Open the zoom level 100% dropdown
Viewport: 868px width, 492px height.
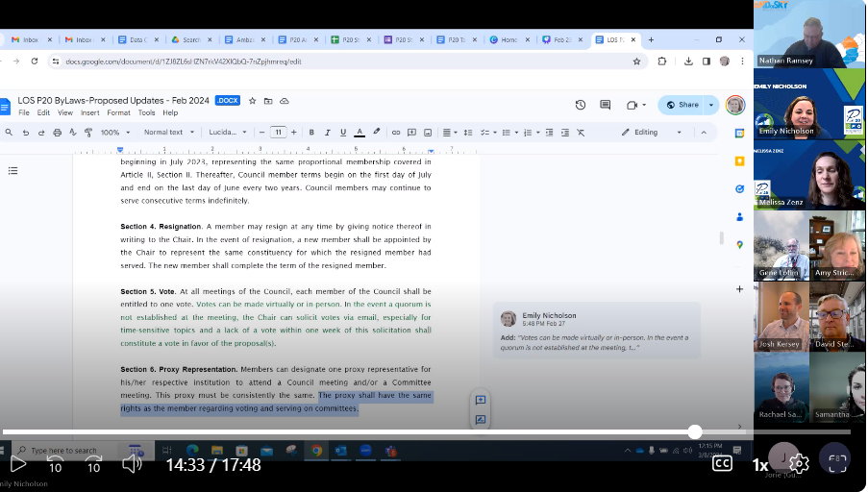tap(115, 133)
